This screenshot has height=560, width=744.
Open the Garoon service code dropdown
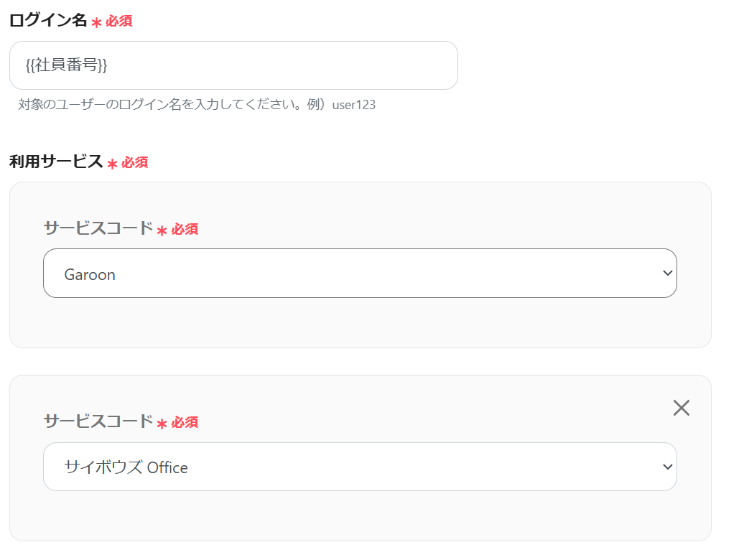point(359,274)
